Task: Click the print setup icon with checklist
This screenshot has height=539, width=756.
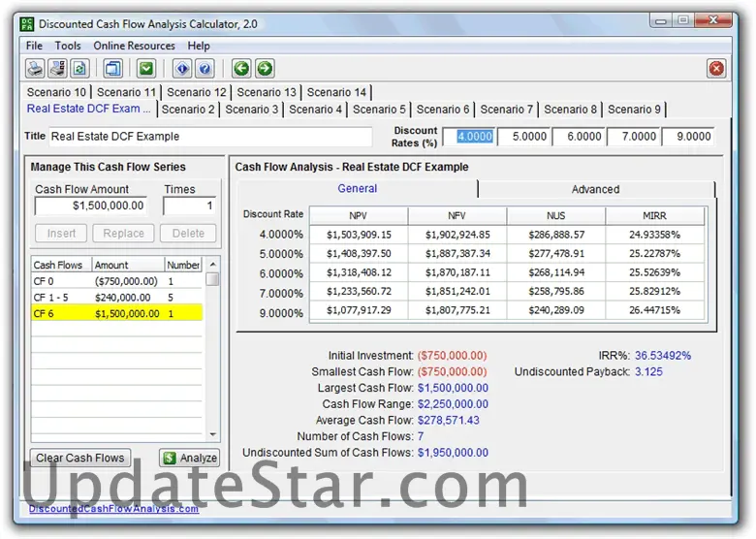Action: 57,69
